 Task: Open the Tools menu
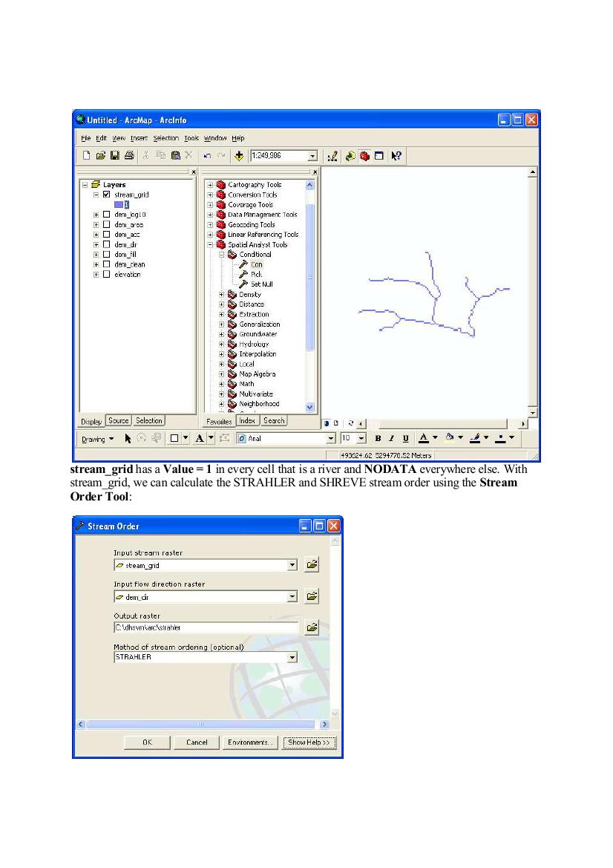191,138
